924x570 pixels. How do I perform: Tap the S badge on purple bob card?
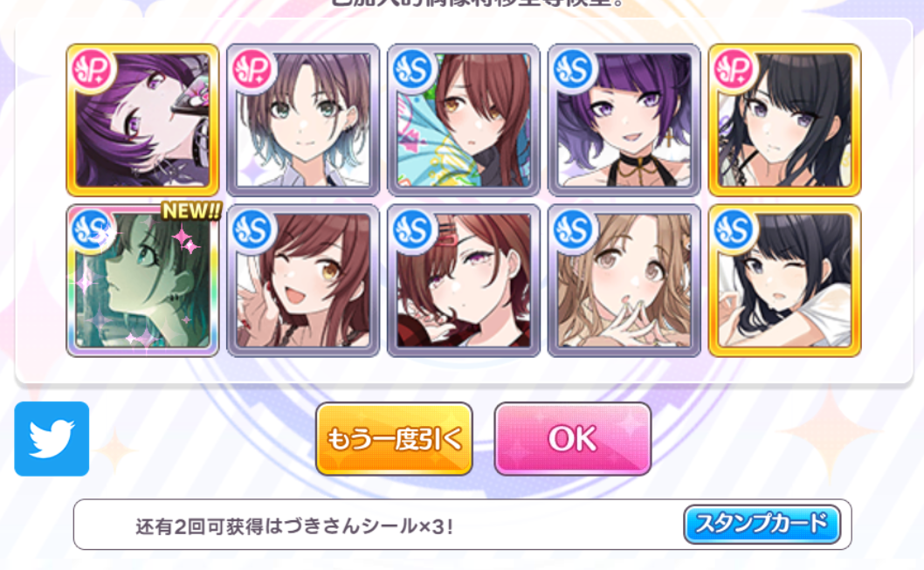point(574,70)
